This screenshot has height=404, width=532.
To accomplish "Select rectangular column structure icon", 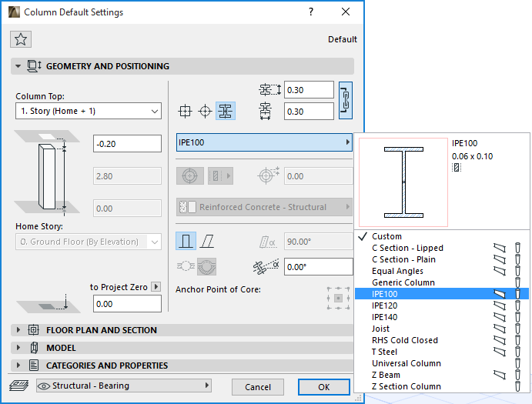I will coord(185,112).
